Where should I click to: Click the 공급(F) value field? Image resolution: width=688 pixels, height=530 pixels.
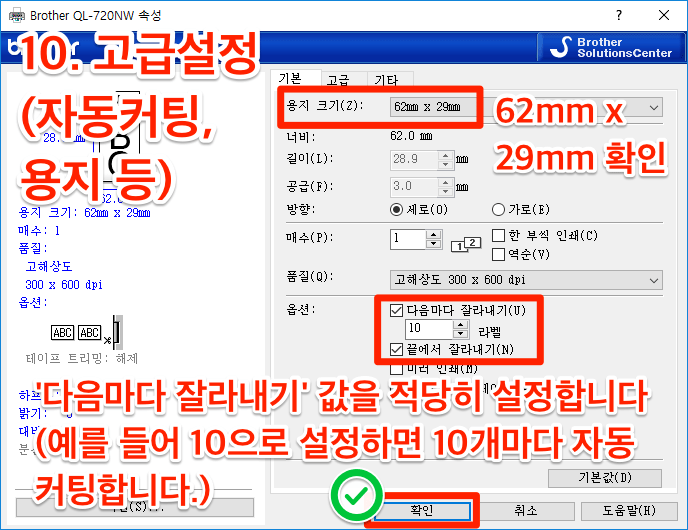click(414, 186)
